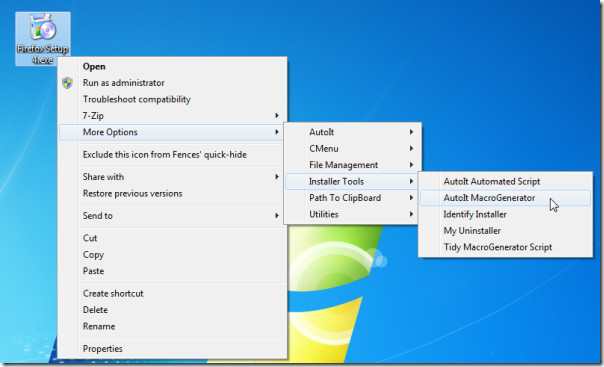Expand the File Management arrow
The height and width of the screenshot is (367, 604).
[x=411, y=165]
